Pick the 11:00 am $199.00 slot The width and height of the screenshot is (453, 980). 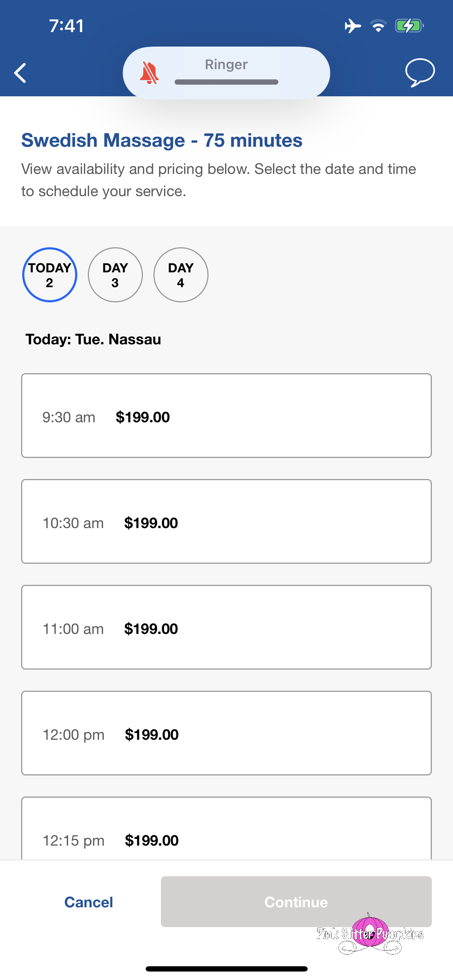pyautogui.click(x=226, y=627)
